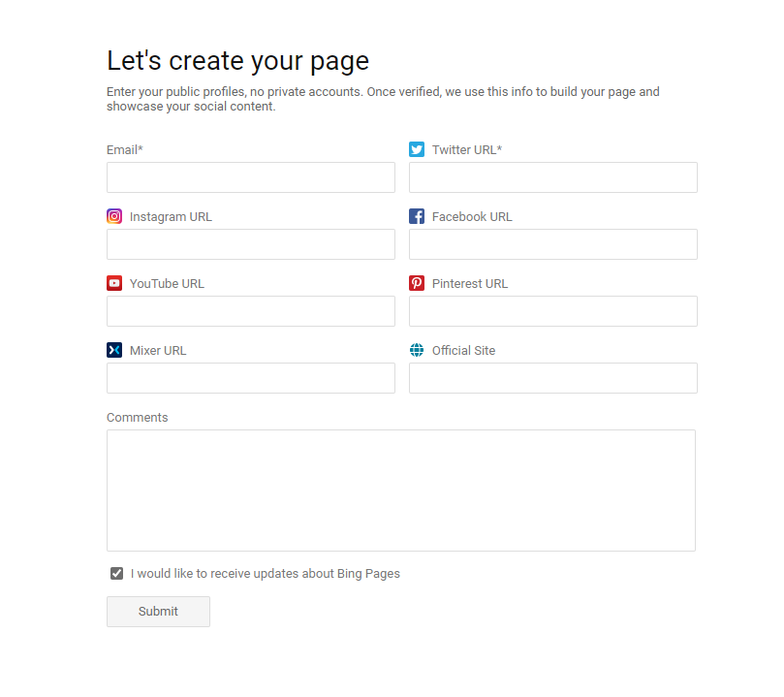784x697 pixels.
Task: Select the Mixer URL input box
Action: [251, 378]
